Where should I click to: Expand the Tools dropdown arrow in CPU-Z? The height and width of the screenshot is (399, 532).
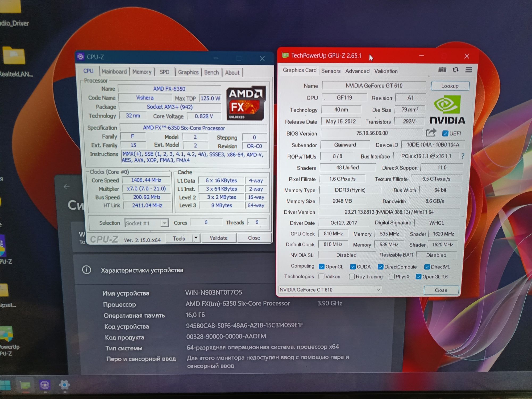(x=196, y=238)
